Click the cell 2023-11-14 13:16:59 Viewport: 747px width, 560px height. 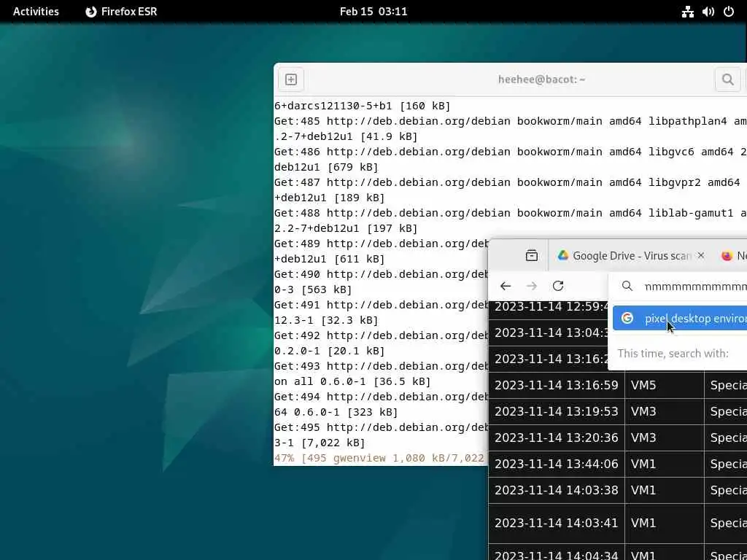557,385
